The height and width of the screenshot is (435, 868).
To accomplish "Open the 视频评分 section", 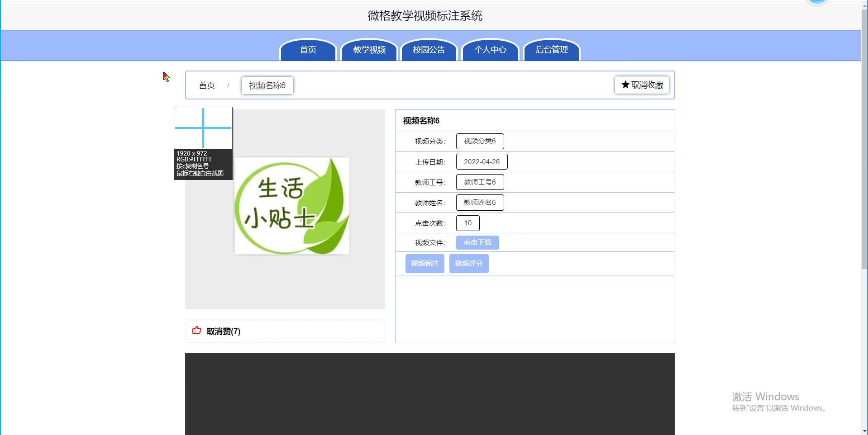I will pos(468,264).
